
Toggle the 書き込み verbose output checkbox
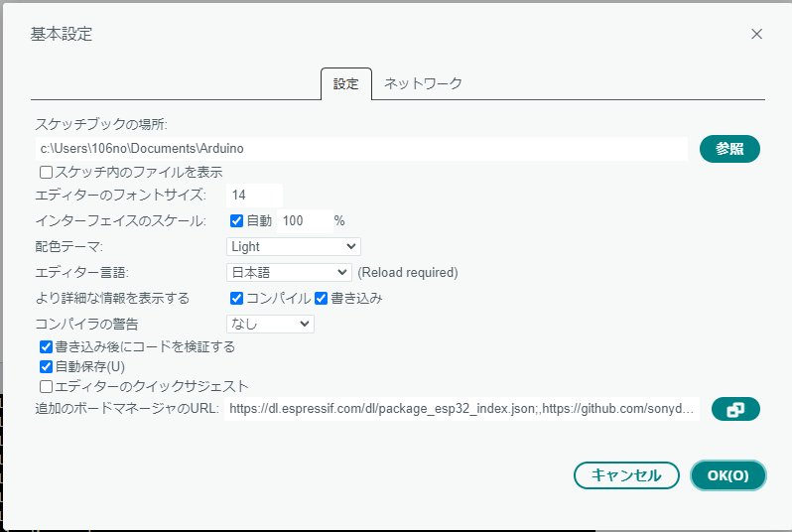tap(321, 298)
